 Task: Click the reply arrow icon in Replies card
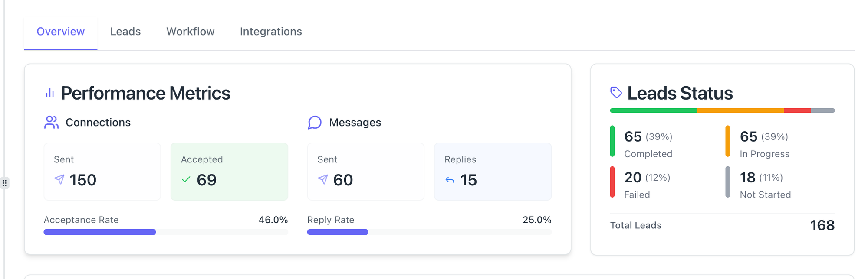[450, 180]
